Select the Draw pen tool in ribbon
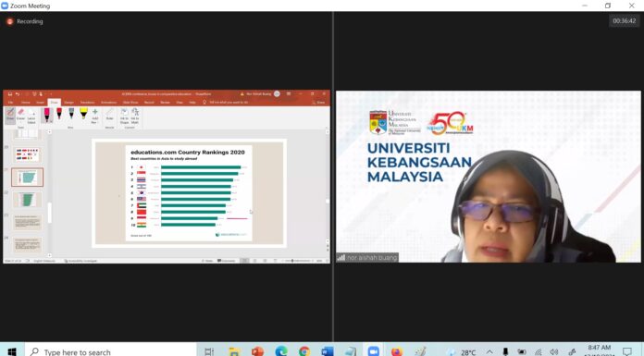The height and width of the screenshot is (356, 644). click(x=10, y=115)
